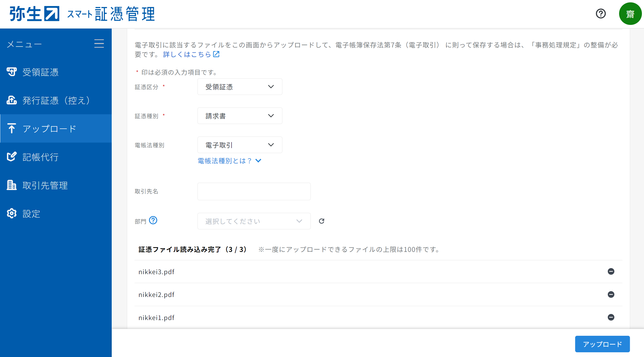Open the green user avatar menu
The image size is (644, 357).
(630, 14)
